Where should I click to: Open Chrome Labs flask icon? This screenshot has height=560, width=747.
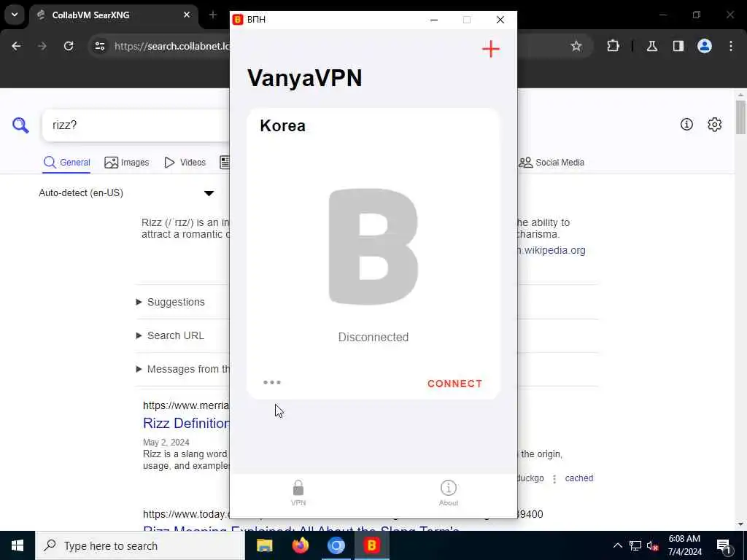pos(652,46)
